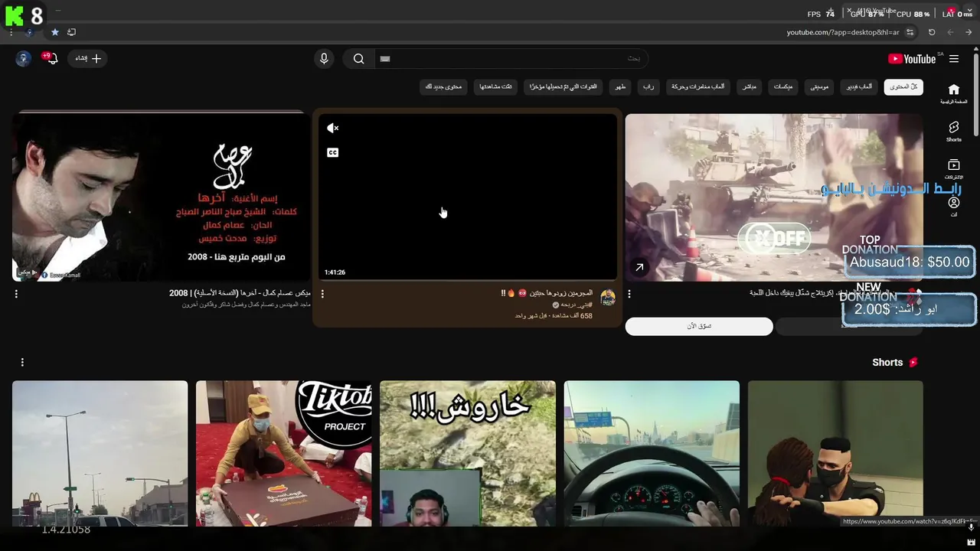Unmute the previewing video
Screen dimensions: 980x551
[x=332, y=128]
